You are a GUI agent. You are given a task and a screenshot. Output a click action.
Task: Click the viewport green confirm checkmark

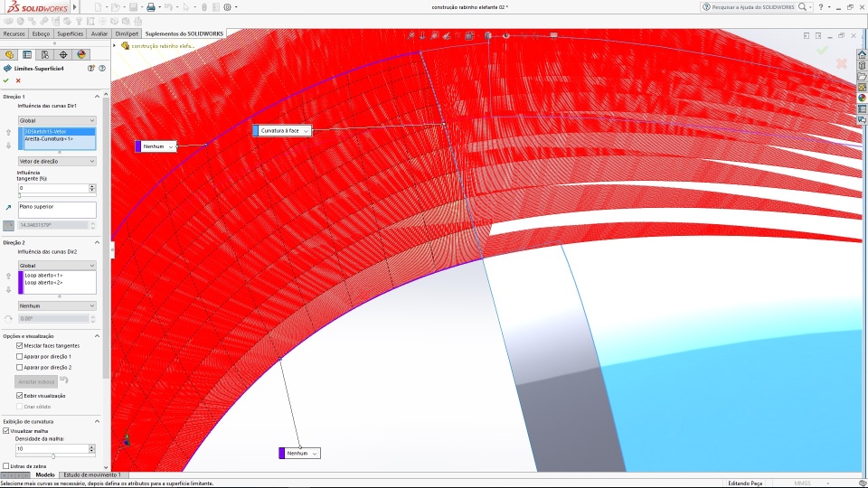823,51
